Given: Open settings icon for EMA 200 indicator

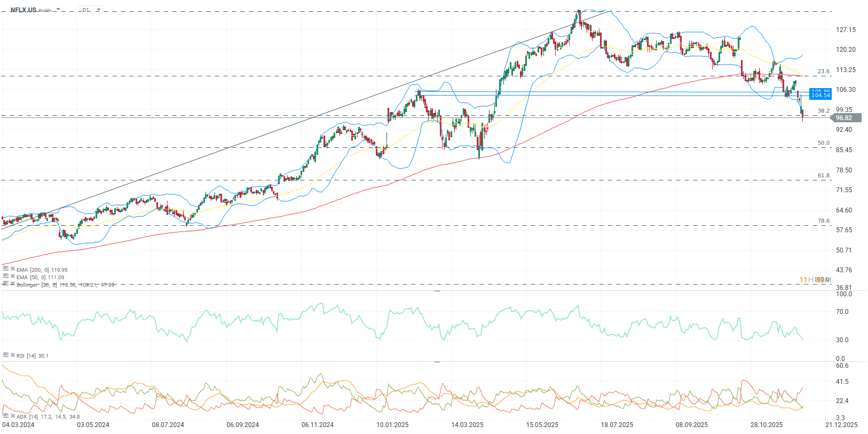Looking at the screenshot, I should tap(6, 270).
